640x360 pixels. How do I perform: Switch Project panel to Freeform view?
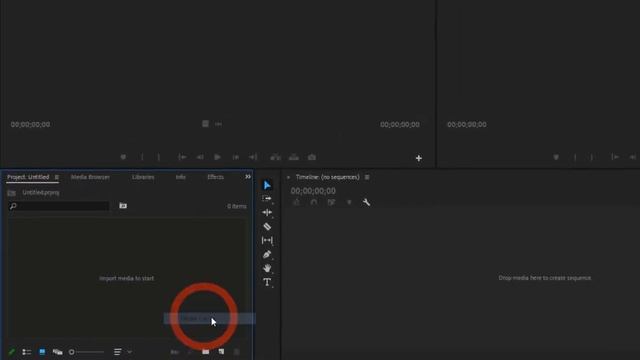58,352
